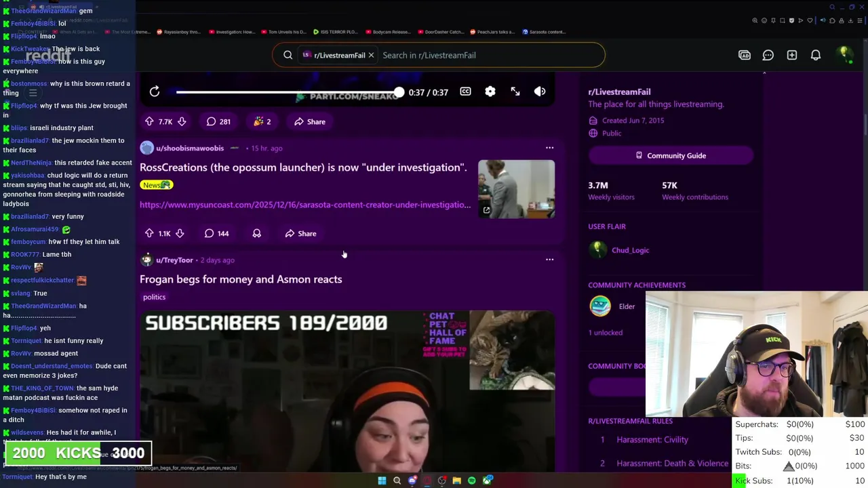
Task: Open more options for the Frogan post
Action: (550, 260)
